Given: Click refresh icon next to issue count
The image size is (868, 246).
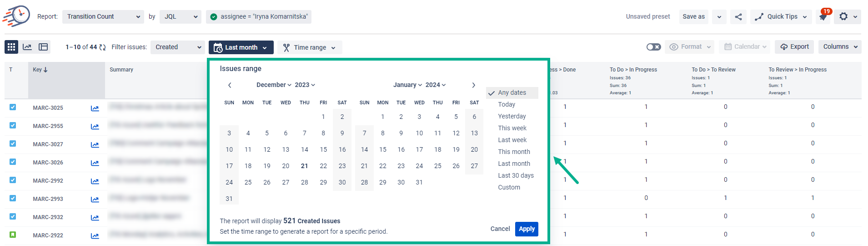Looking at the screenshot, I should [x=102, y=47].
